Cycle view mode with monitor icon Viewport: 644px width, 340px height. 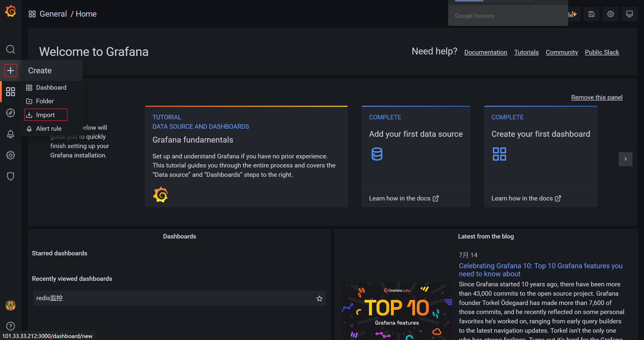tap(629, 14)
